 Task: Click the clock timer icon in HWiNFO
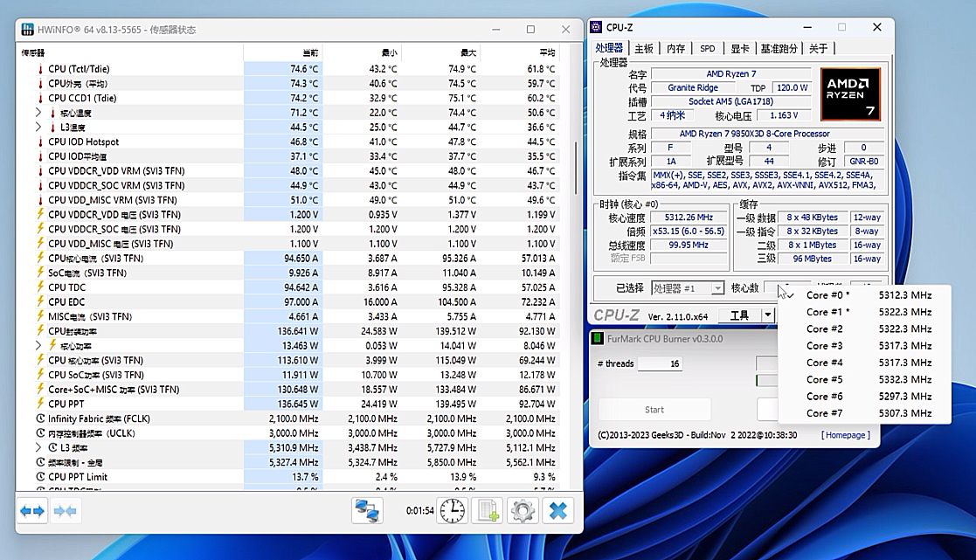(x=451, y=510)
